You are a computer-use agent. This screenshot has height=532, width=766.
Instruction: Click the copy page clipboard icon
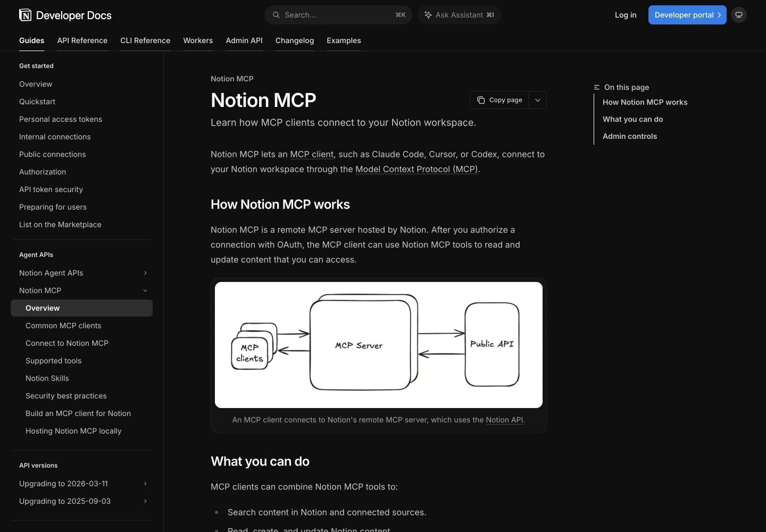click(481, 100)
